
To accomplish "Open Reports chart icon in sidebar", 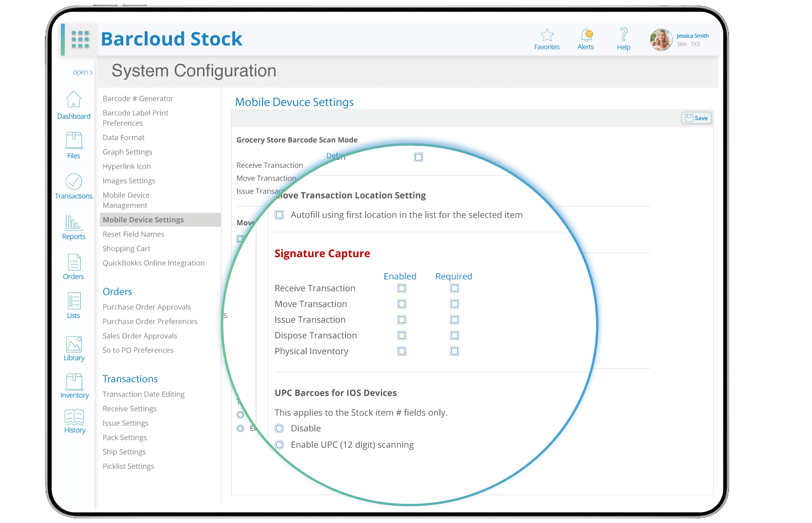I will [74, 222].
